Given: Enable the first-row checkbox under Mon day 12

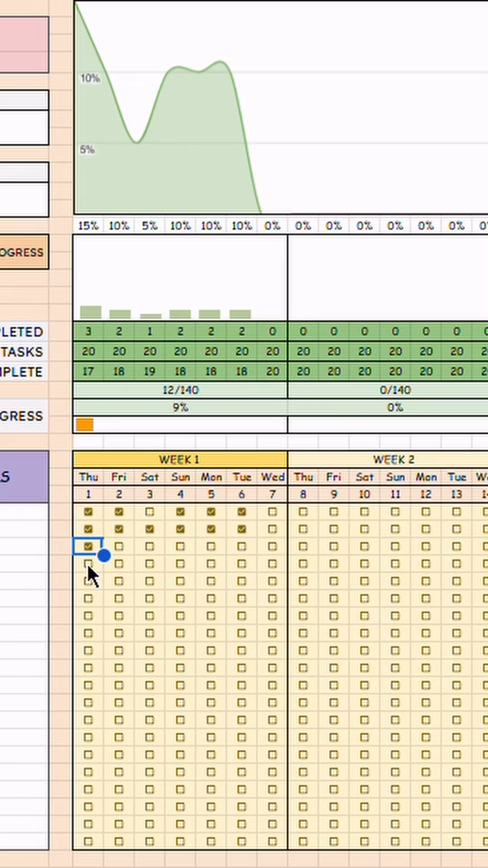Looking at the screenshot, I should tap(426, 512).
